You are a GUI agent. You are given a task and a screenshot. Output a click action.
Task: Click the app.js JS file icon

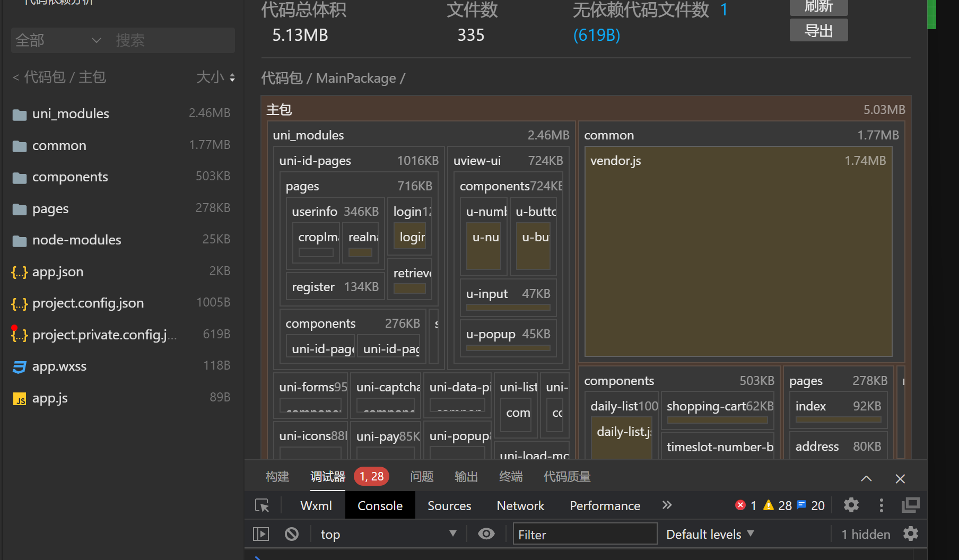click(x=20, y=399)
